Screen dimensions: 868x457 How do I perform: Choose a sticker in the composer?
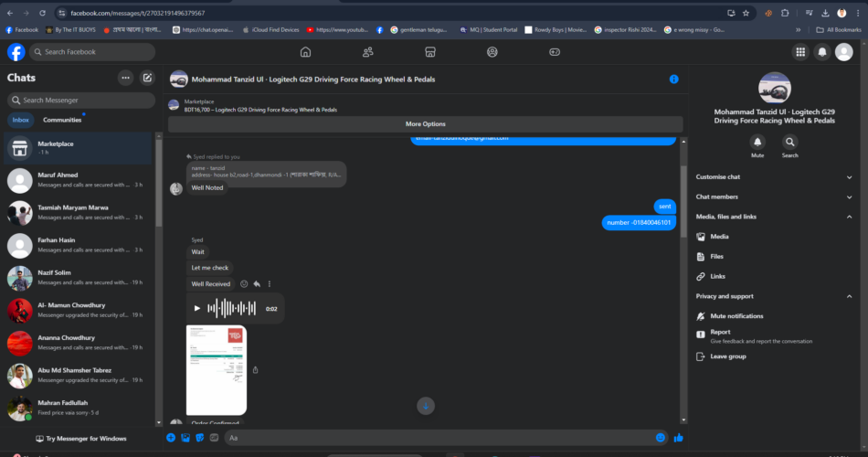click(200, 438)
